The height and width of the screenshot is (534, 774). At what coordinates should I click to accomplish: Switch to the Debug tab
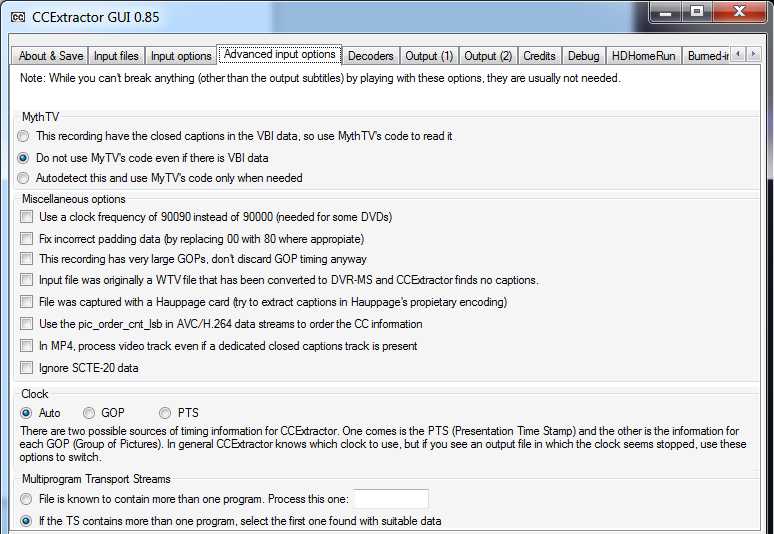[x=583, y=56]
